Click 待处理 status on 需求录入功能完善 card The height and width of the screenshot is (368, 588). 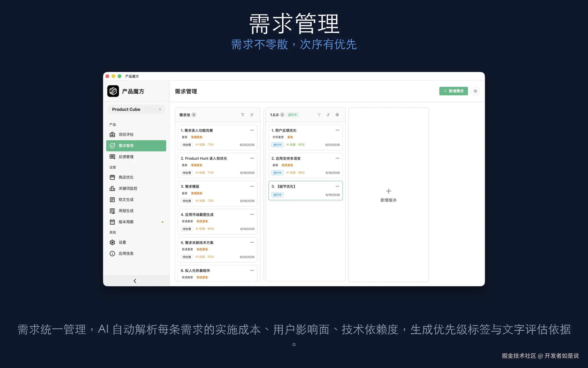(187, 145)
